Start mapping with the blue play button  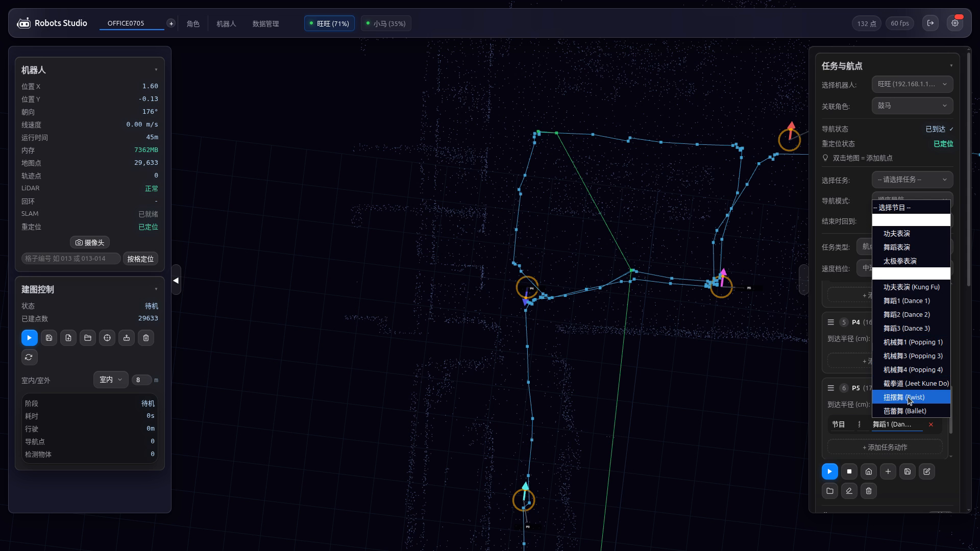[29, 338]
